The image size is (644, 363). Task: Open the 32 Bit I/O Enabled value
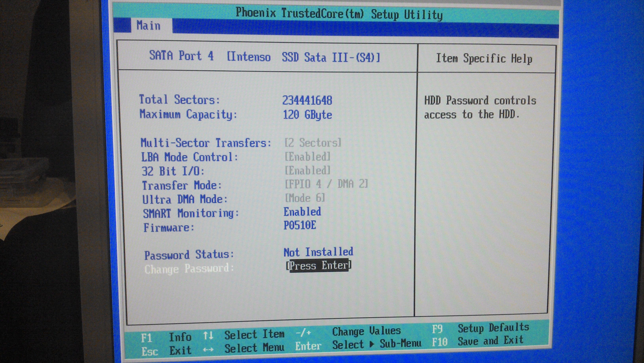(308, 170)
